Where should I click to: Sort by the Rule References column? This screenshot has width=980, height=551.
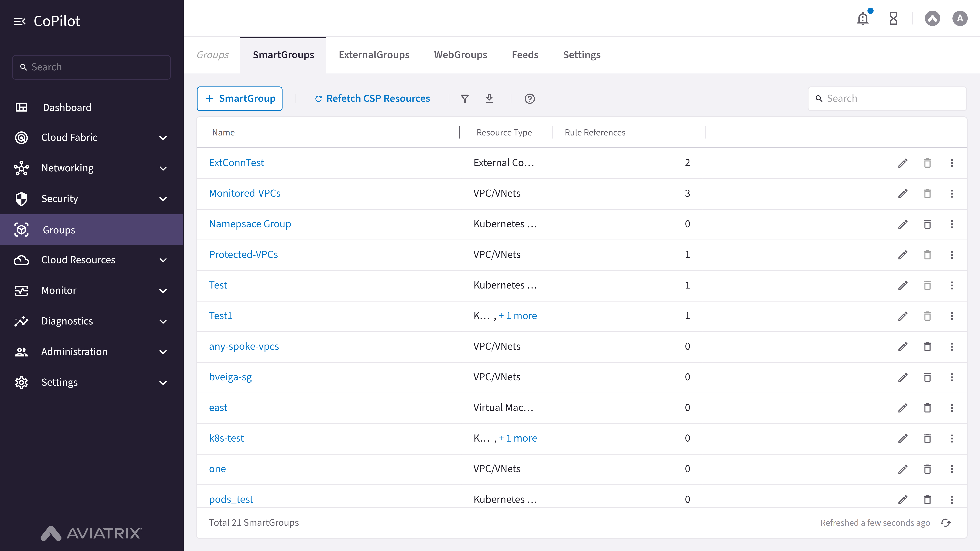pos(595,133)
